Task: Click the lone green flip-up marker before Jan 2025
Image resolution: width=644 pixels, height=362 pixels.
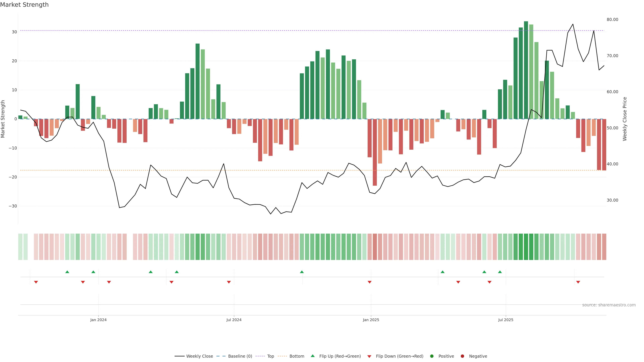Action: (x=302, y=272)
